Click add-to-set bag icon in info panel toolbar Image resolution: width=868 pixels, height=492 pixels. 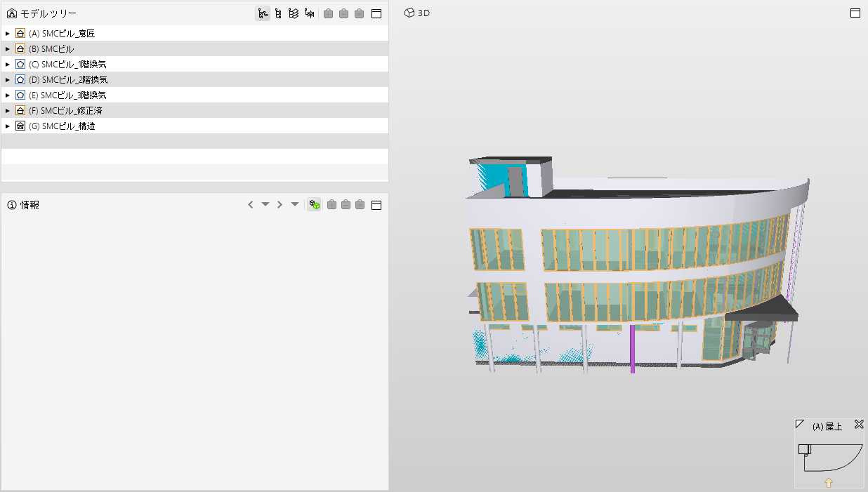[331, 205]
